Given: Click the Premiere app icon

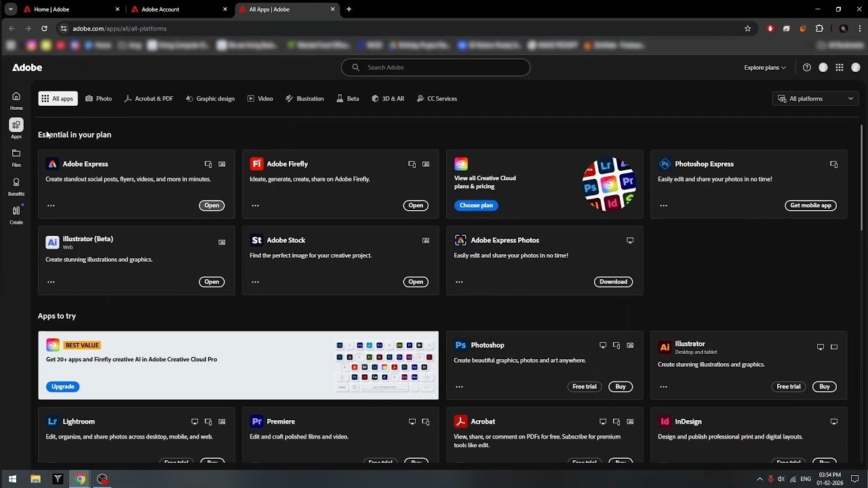Looking at the screenshot, I should 256,422.
